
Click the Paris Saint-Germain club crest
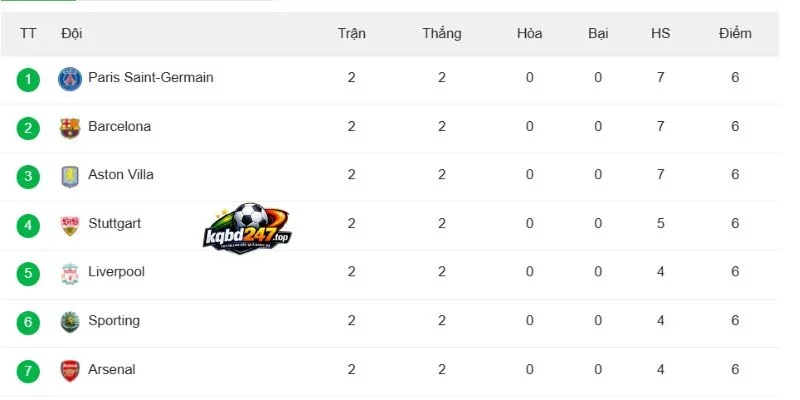tap(70, 79)
